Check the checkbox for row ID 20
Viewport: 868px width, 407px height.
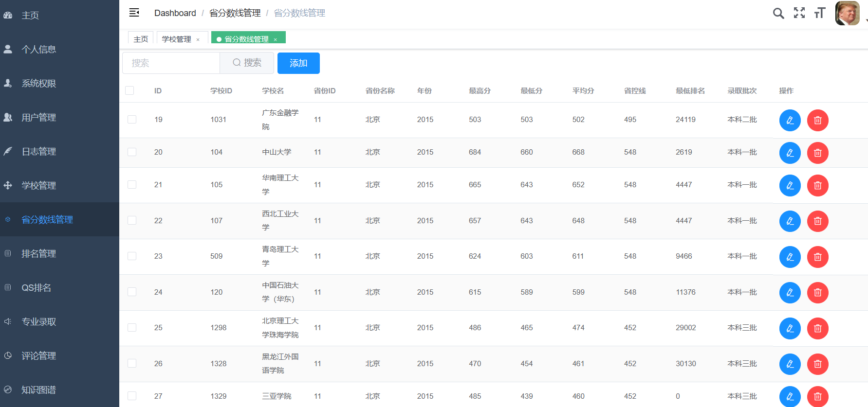point(132,152)
